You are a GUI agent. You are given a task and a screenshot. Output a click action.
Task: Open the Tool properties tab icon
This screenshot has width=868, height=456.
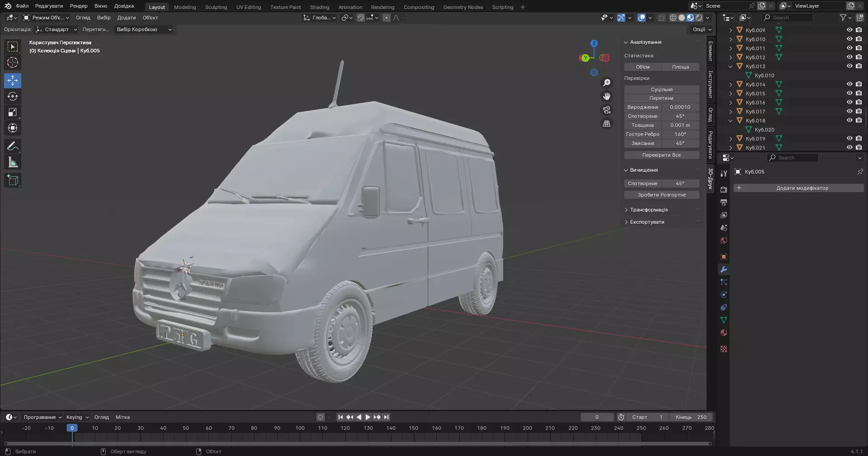click(724, 173)
